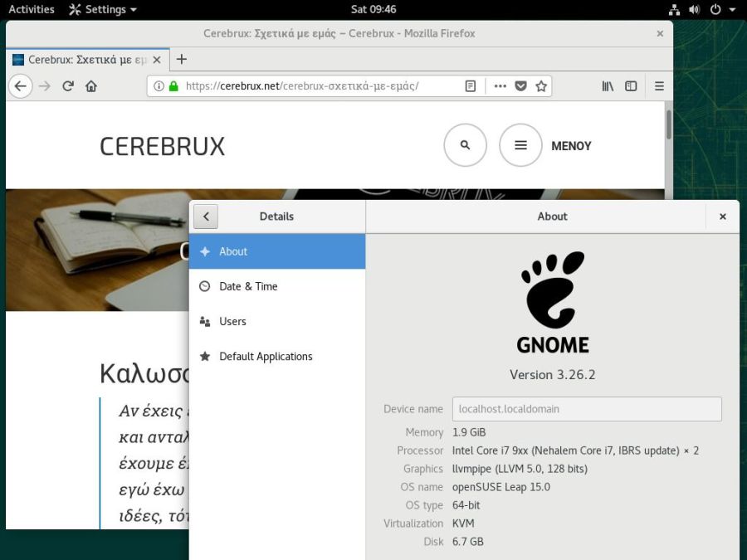Open the page actions dropdown
Viewport: 747px width, 560px height.
pyautogui.click(x=500, y=85)
